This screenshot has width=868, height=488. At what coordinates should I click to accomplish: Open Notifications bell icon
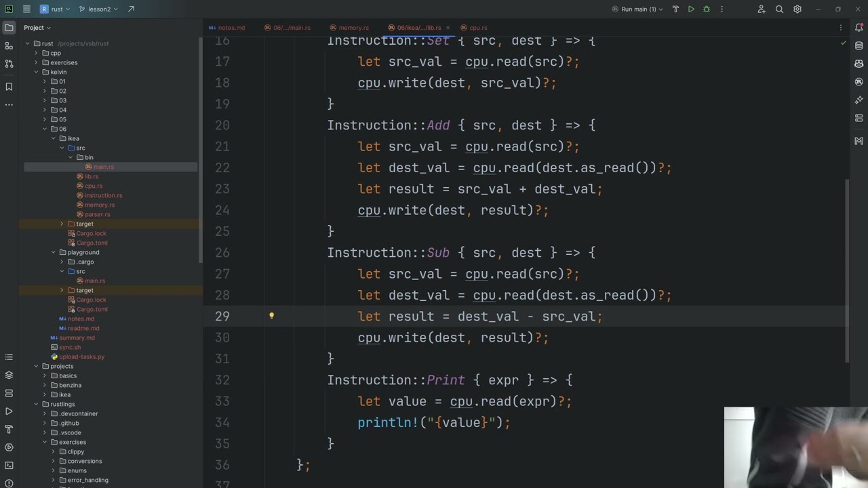[859, 28]
